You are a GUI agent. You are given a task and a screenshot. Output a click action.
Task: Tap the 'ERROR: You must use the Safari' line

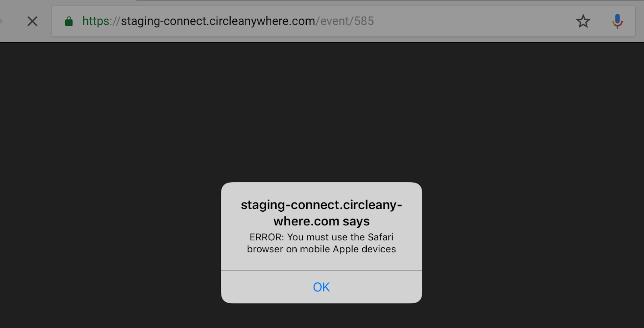pos(322,237)
